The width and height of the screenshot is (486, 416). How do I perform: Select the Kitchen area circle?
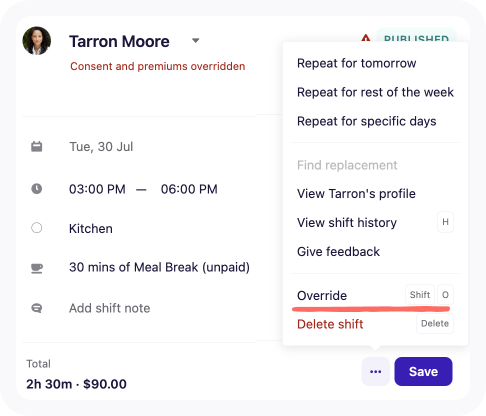click(x=37, y=228)
